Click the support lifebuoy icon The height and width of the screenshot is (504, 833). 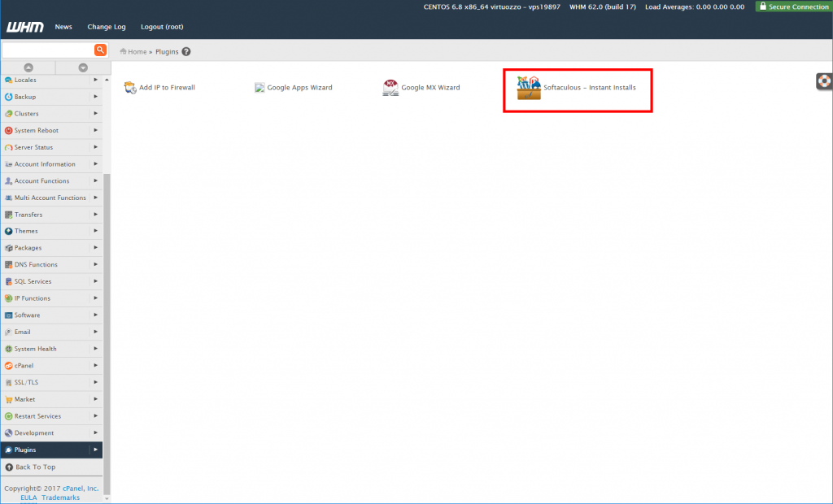coord(824,81)
